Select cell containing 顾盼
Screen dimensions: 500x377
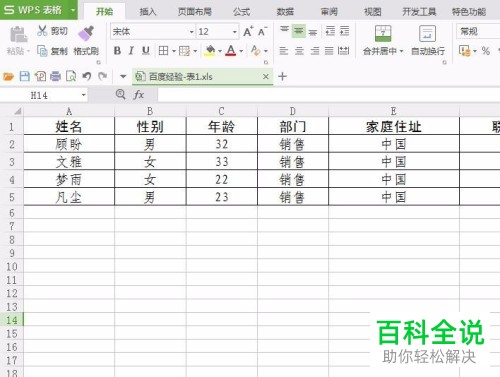(69, 144)
